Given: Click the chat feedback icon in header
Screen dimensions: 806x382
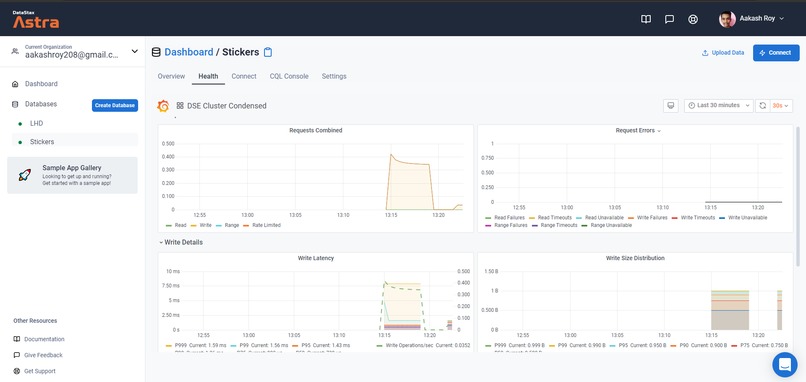Looking at the screenshot, I should [669, 19].
